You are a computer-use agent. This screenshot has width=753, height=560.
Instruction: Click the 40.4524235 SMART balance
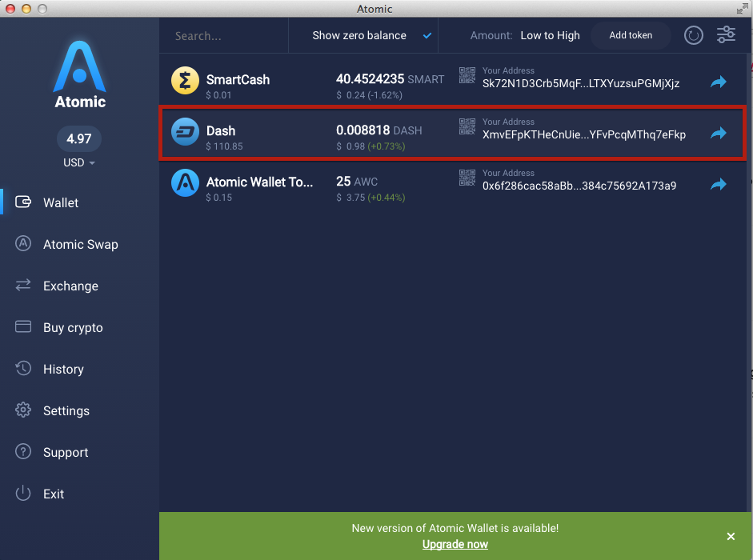(x=390, y=78)
